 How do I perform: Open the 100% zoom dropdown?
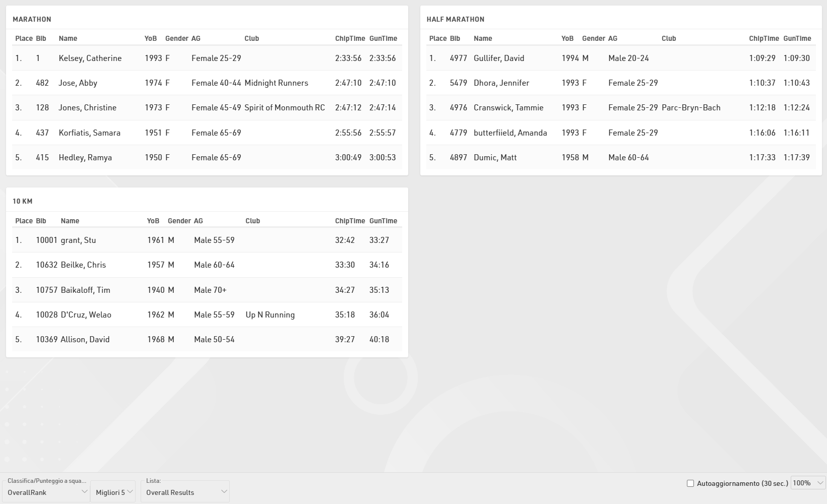(808, 483)
